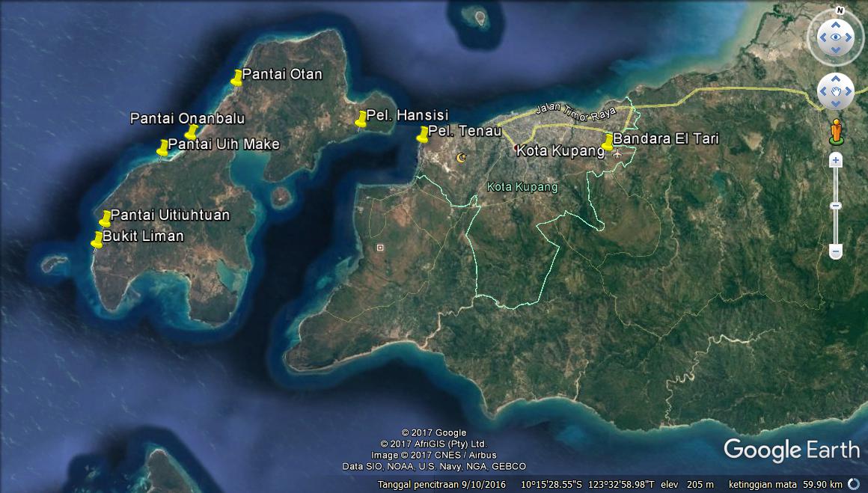This screenshot has width=868, height=493.
Task: Click the down chevron of the look control
Action: (x=836, y=50)
